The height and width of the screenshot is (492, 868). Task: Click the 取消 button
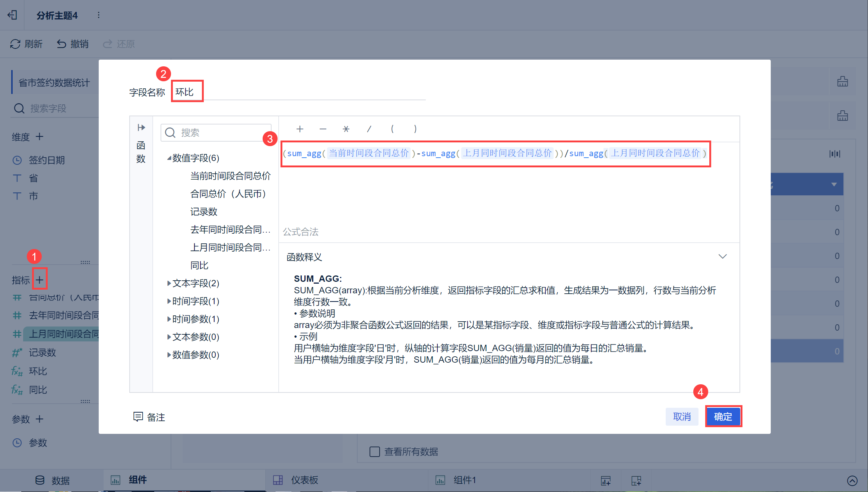click(x=682, y=416)
